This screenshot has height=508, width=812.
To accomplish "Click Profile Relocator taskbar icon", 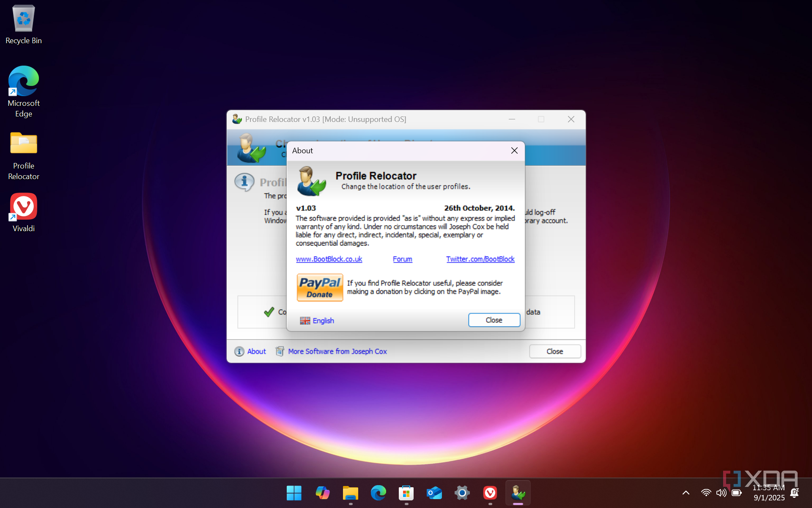I will [x=518, y=493].
